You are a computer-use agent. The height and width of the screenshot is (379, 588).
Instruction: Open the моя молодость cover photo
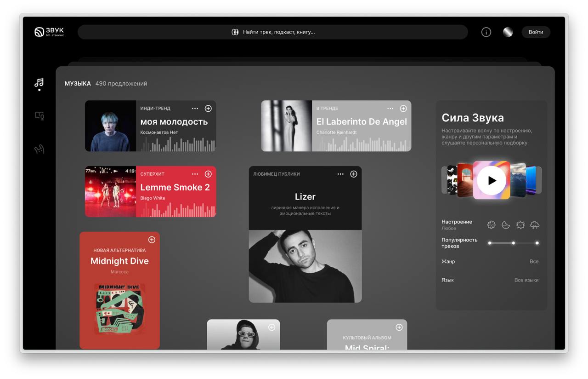(110, 126)
